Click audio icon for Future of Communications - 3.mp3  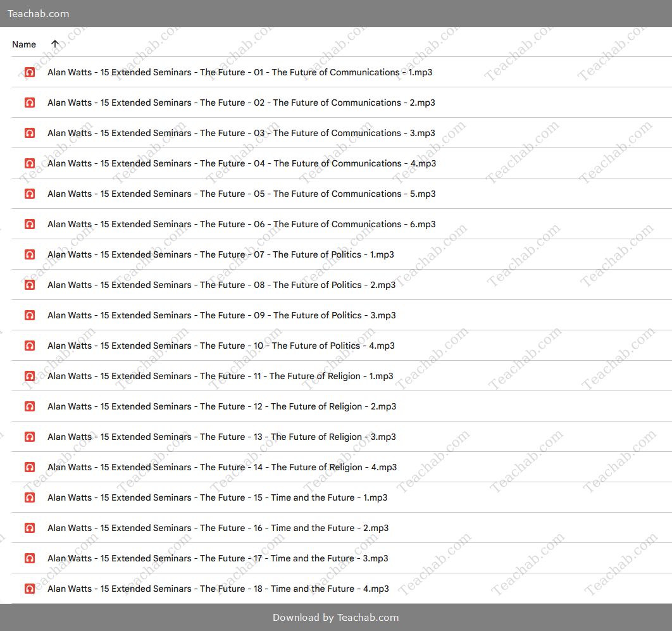[30, 134]
